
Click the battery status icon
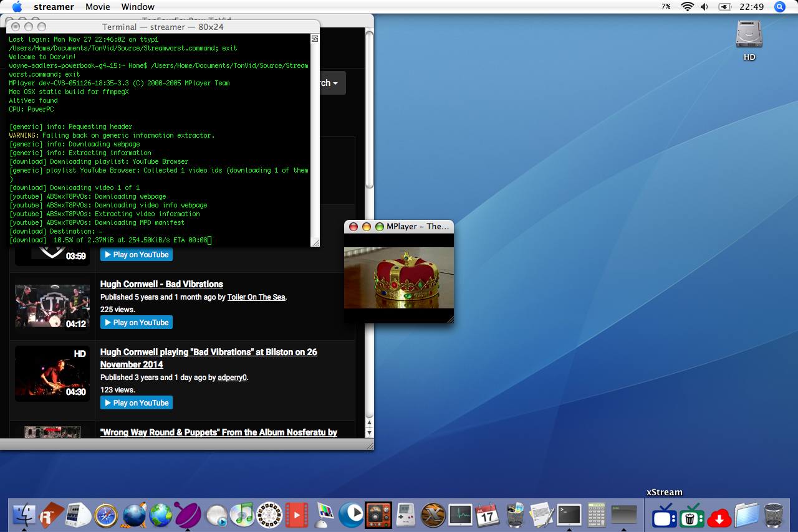(725, 7)
